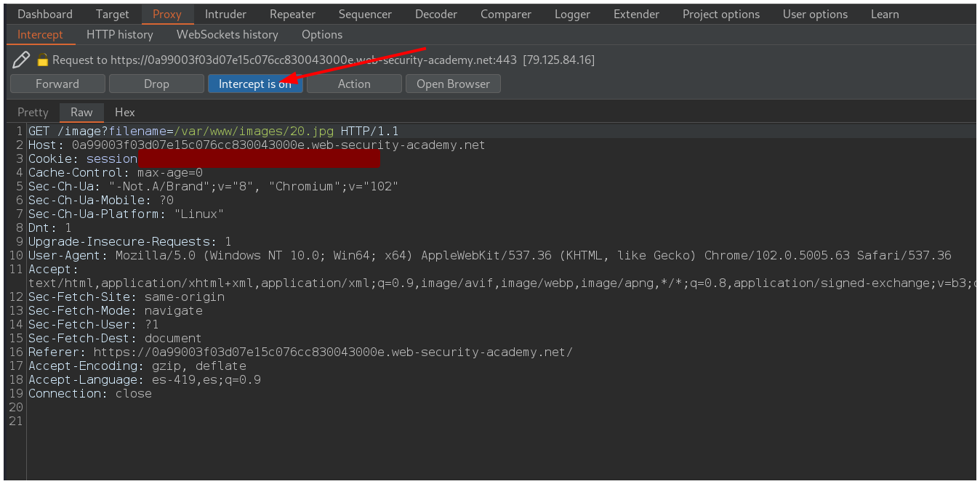Drop the intercepted request
Viewport: 980px width, 484px height.
pos(156,84)
